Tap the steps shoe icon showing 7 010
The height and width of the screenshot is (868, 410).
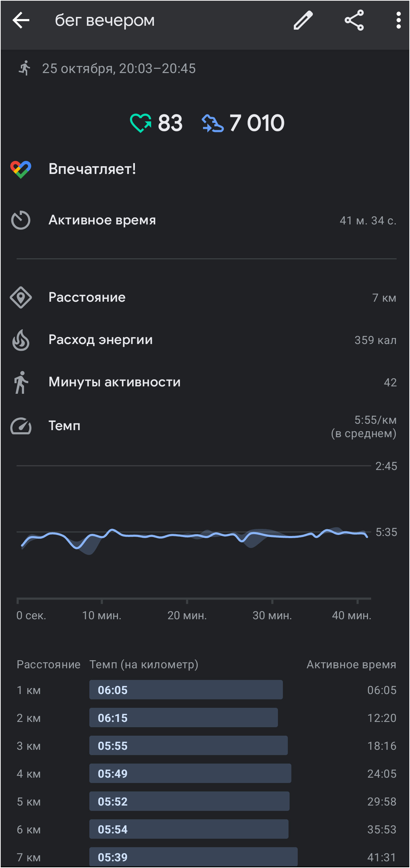tap(213, 123)
